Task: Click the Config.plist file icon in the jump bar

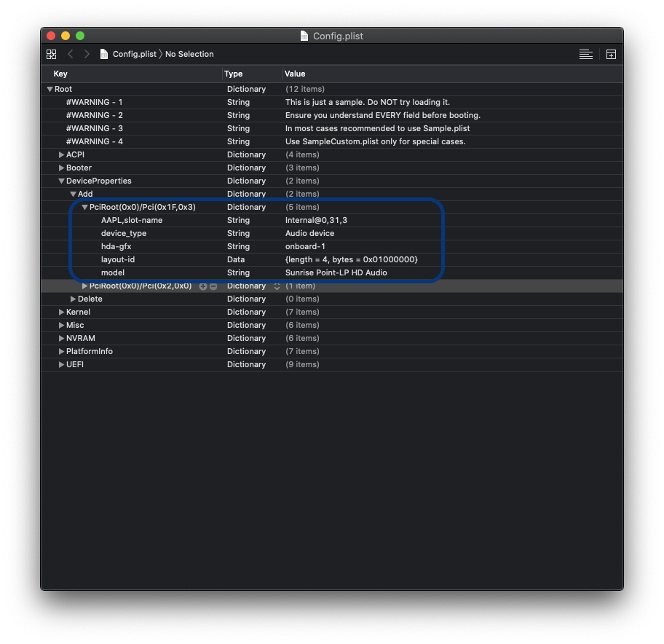Action: point(104,54)
